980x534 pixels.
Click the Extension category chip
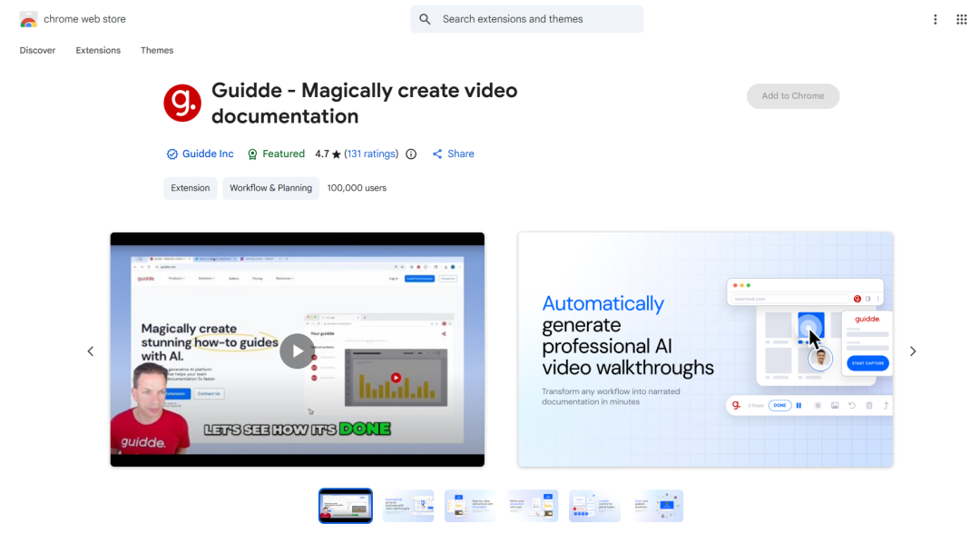(x=191, y=188)
